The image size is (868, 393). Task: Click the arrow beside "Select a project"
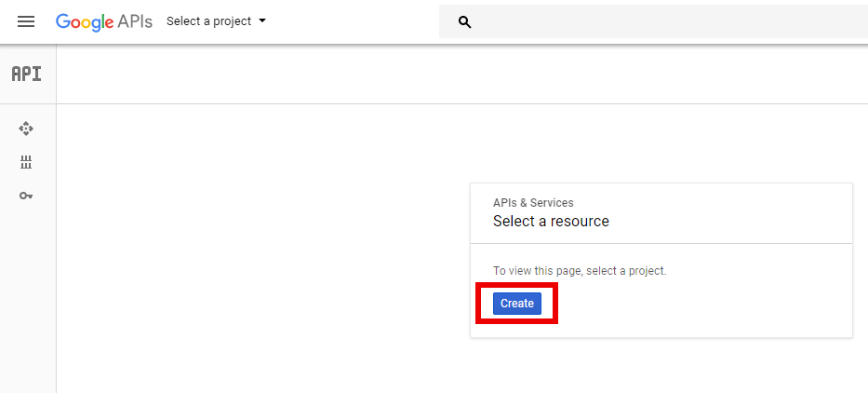tap(262, 21)
